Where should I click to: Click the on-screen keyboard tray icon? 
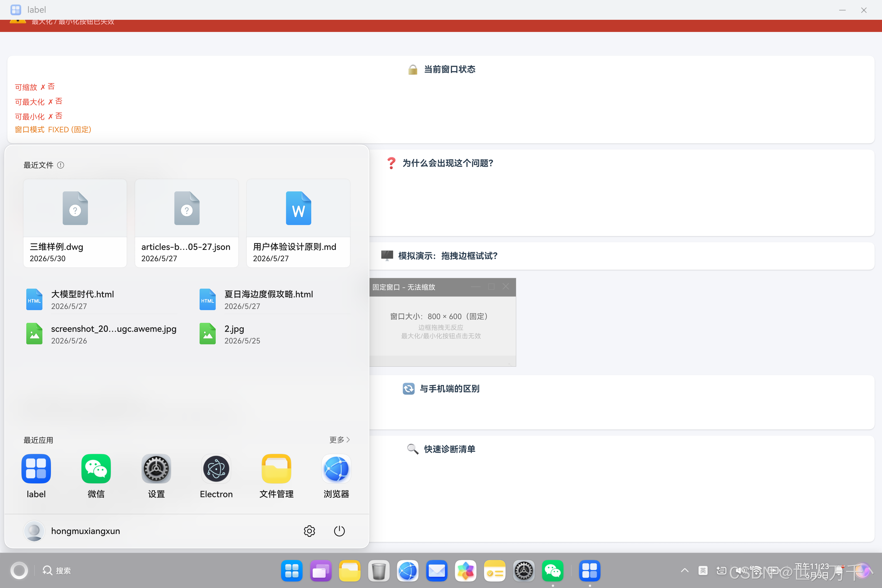tap(721, 570)
